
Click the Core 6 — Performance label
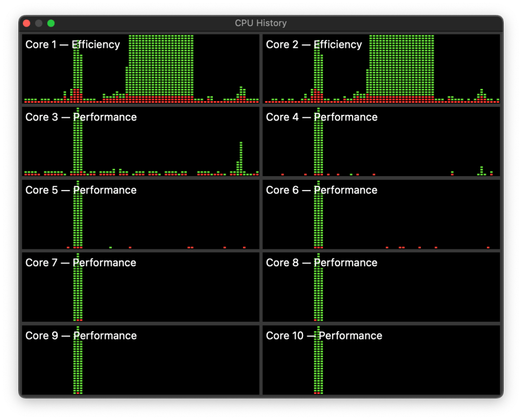click(x=321, y=190)
